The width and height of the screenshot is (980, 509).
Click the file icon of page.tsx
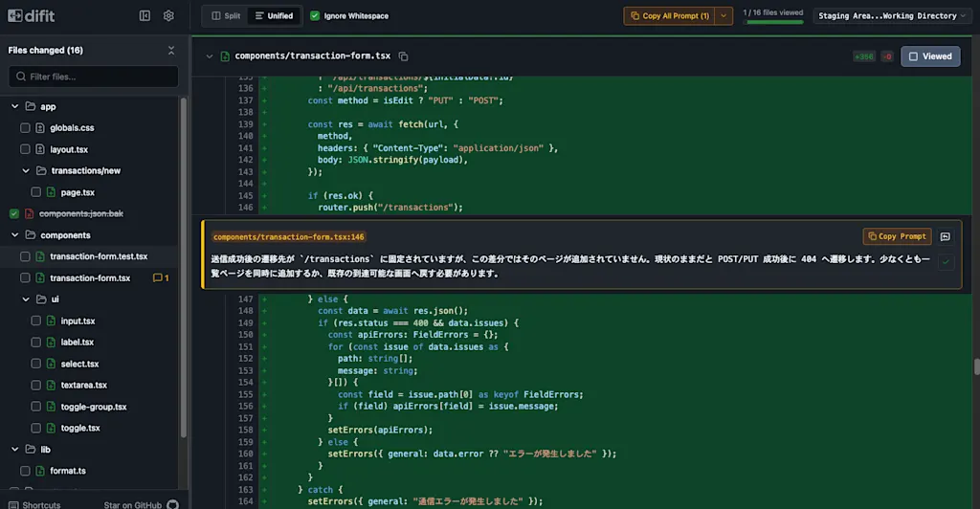(52, 192)
